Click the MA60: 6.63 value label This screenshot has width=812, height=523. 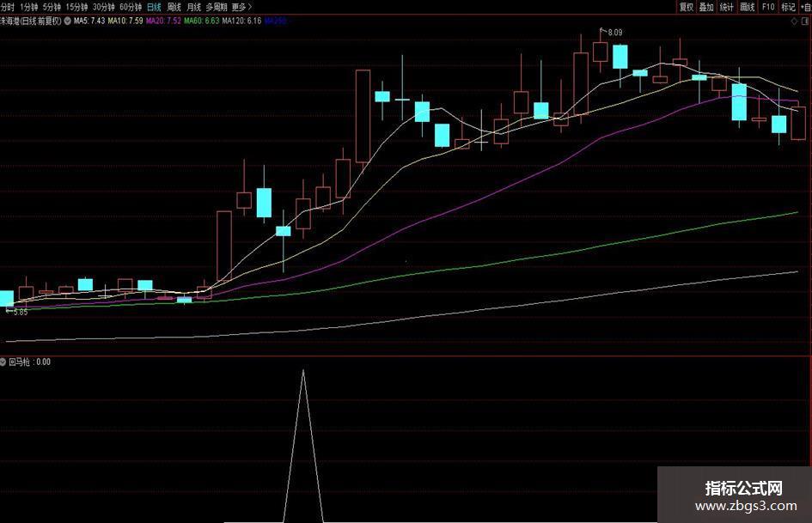202,21
